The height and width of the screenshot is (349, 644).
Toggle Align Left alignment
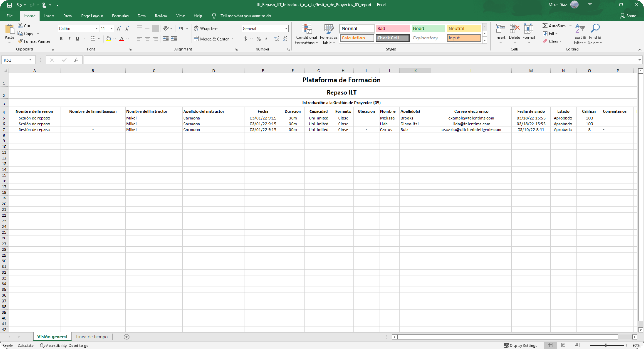(x=139, y=39)
